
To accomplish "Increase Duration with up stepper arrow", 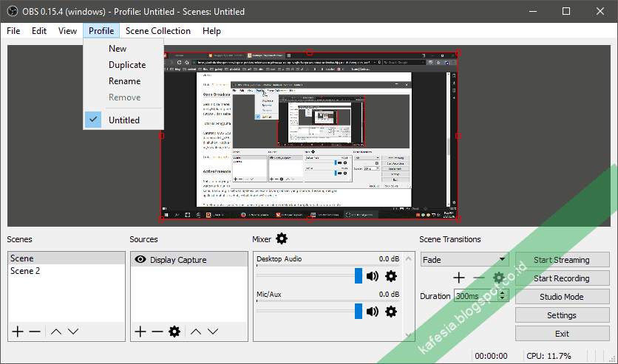I will (502, 293).
